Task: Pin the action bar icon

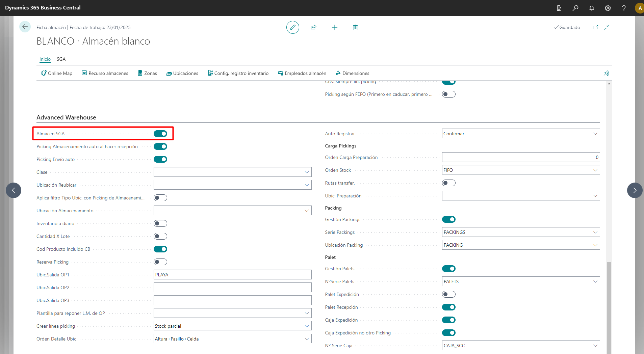Action: pos(607,73)
